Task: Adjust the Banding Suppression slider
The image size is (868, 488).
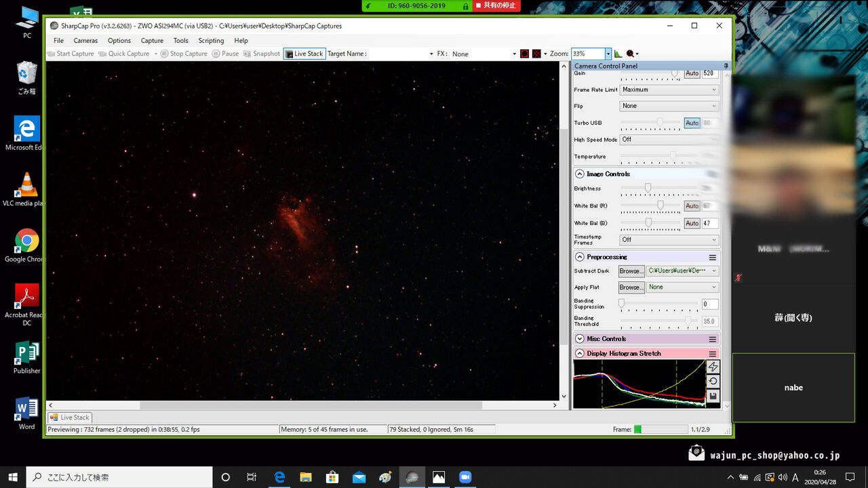Action: click(x=621, y=304)
